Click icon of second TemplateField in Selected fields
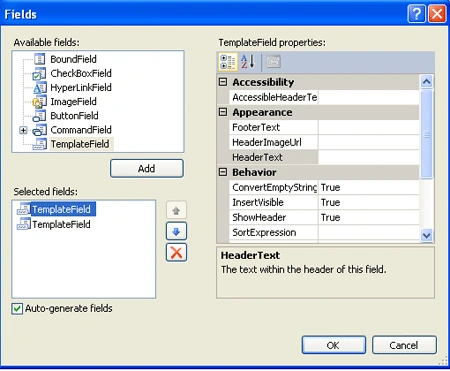 click(x=24, y=224)
